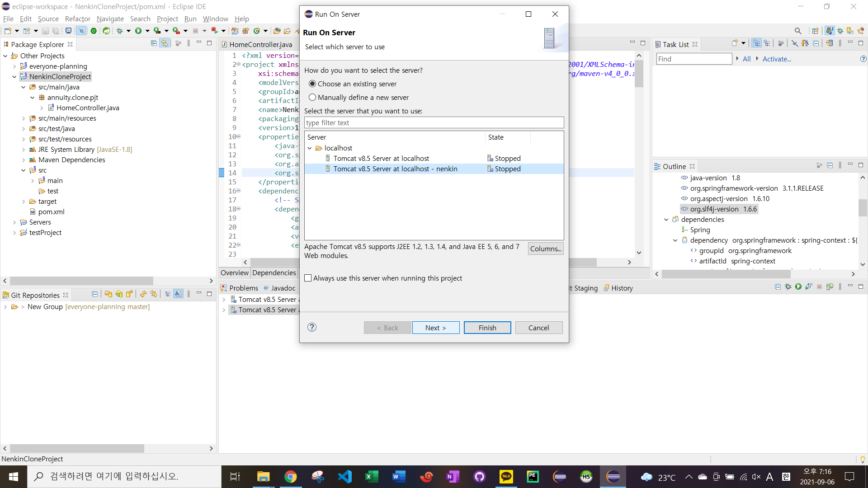Collapse the localhost server group
The image size is (868, 488).
[310, 148]
